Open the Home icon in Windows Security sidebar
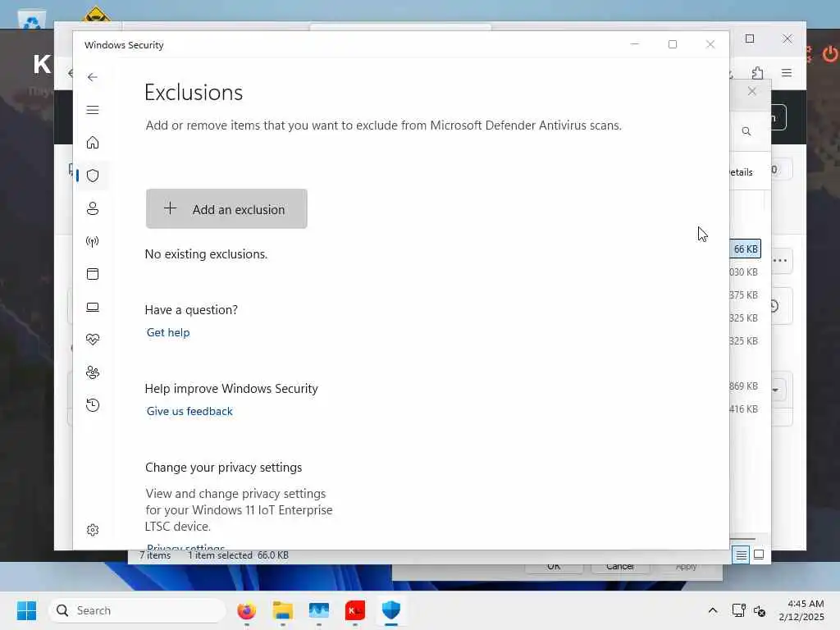The height and width of the screenshot is (630, 840). pyautogui.click(x=92, y=143)
